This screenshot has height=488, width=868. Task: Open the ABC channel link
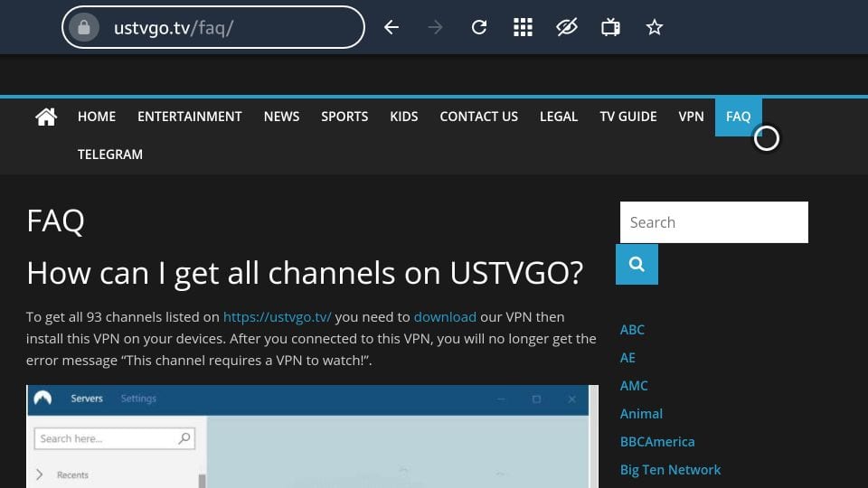(x=632, y=330)
